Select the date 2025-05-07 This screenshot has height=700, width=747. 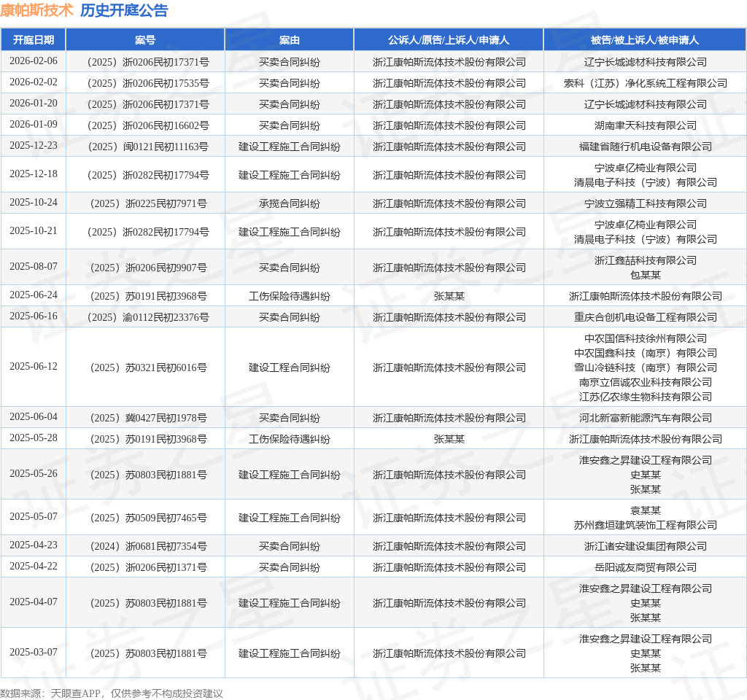(34, 517)
